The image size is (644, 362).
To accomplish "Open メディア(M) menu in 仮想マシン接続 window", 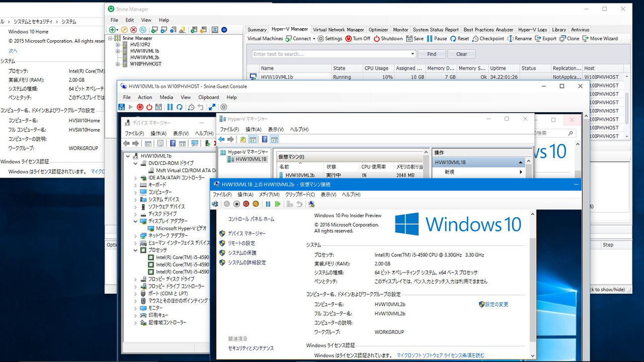I will (269, 195).
